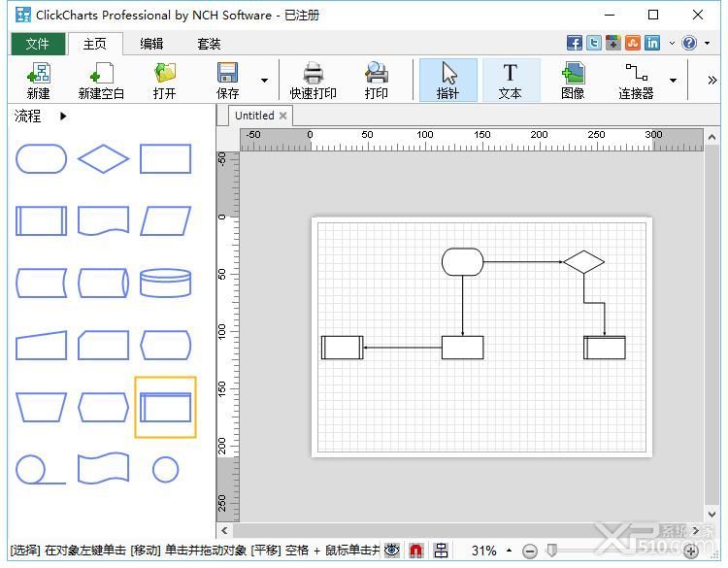This screenshot has height=568, width=728.
Task: Click the horizontal scrollbar left arrow
Action: 225,530
